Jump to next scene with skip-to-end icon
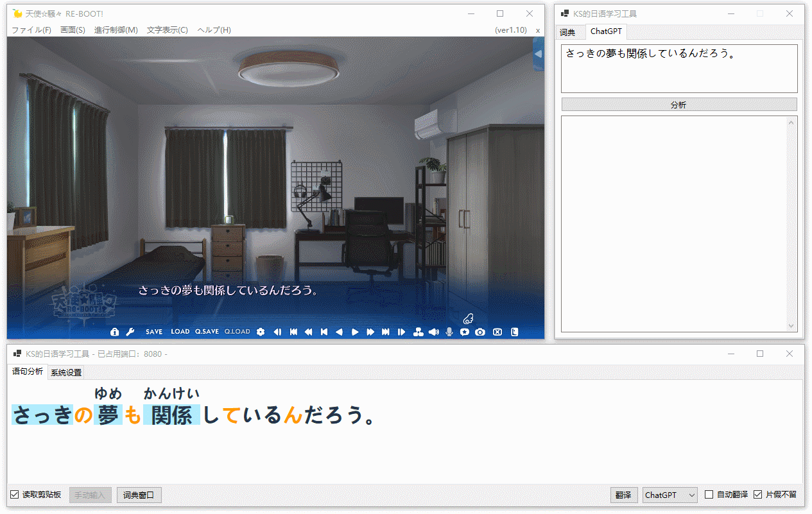 click(x=386, y=332)
